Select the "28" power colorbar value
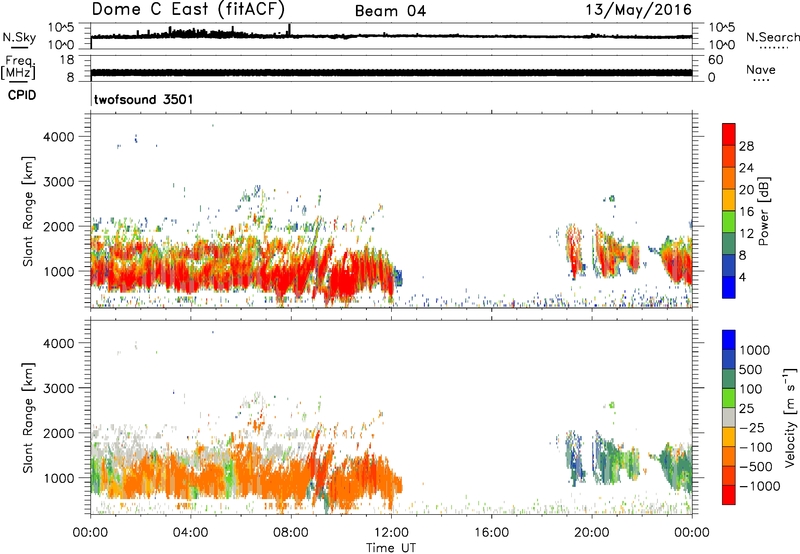The width and height of the screenshot is (800, 554). point(746,146)
